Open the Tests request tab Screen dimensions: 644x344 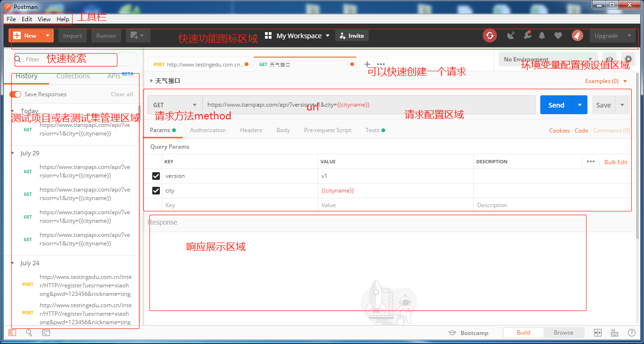coord(375,130)
